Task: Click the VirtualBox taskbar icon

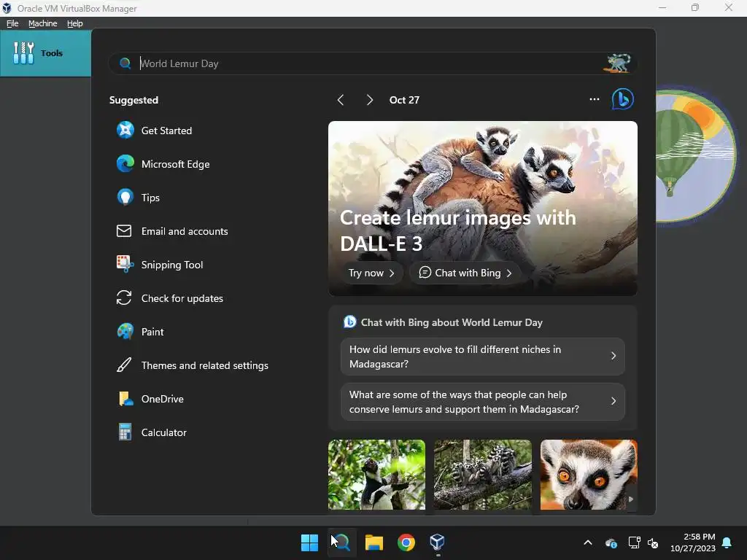Action: pos(438,542)
